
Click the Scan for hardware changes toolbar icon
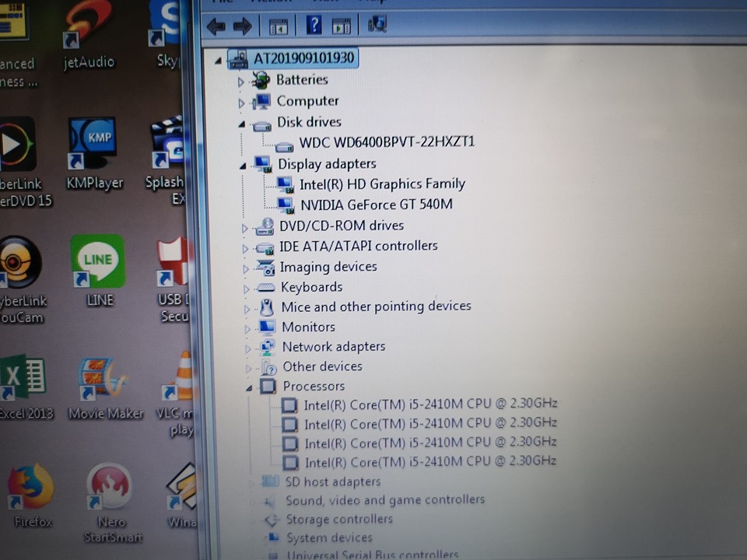[x=377, y=25]
